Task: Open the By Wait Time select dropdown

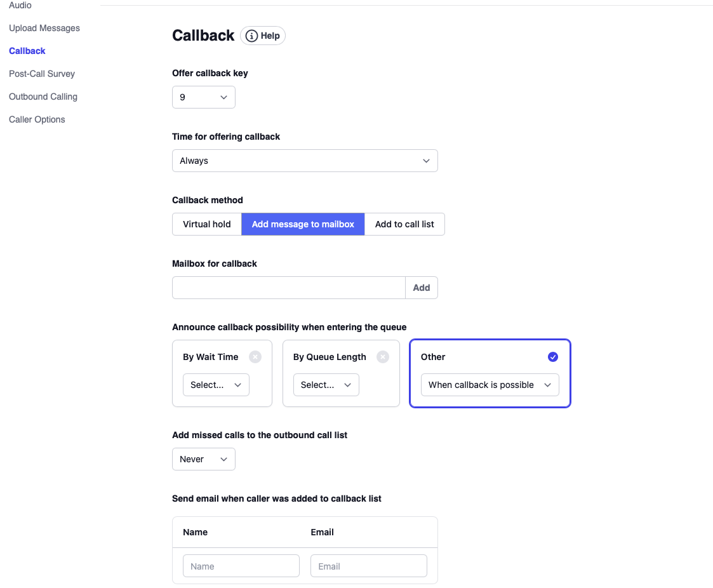Action: tap(216, 385)
